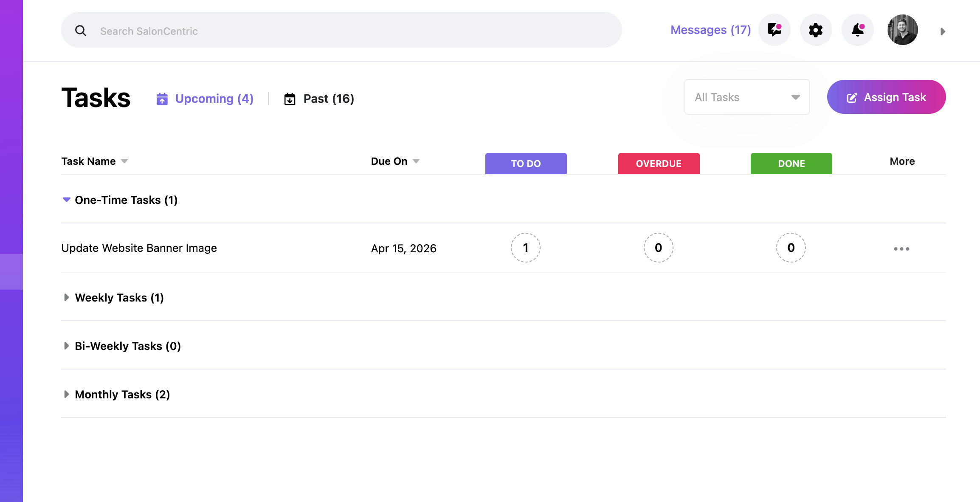This screenshot has height=502, width=980.
Task: Click the Upcoming calendar icon
Action: (162, 99)
